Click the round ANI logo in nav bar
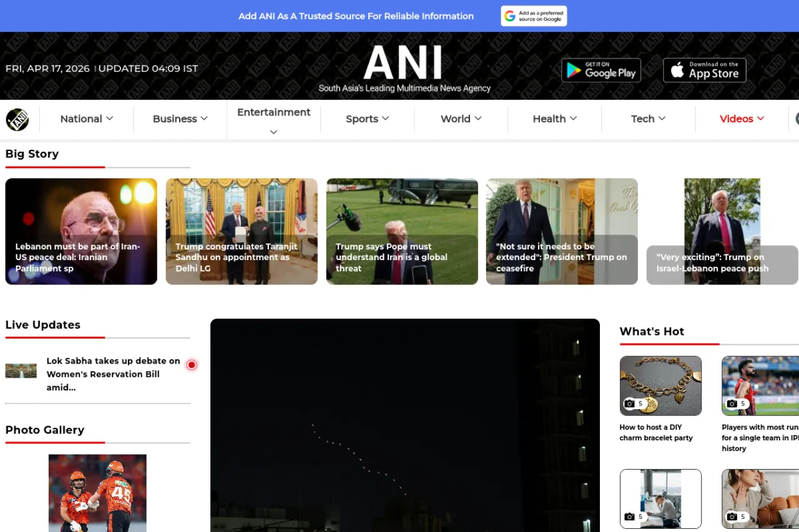This screenshot has width=799, height=532. click(17, 119)
